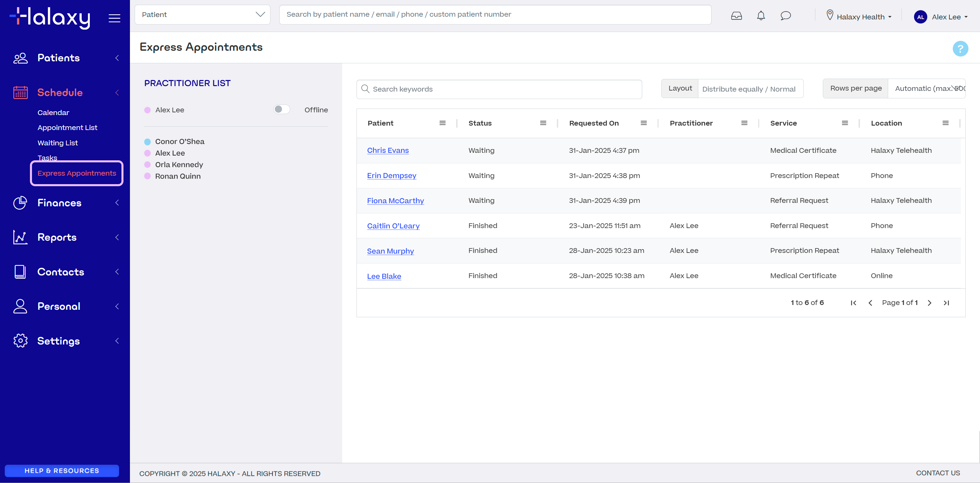
Task: Open the Rows per page dropdown
Action: 926,89
